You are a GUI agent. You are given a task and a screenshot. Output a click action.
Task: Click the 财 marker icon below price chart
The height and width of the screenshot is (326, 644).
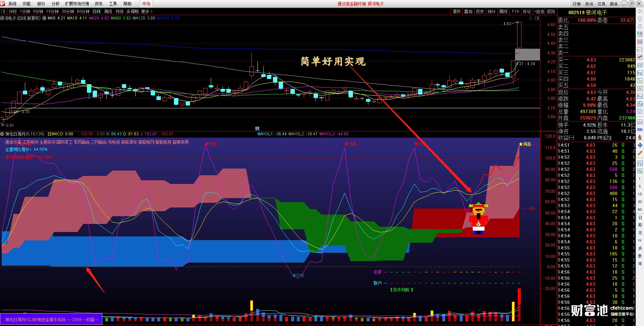tap(257, 128)
